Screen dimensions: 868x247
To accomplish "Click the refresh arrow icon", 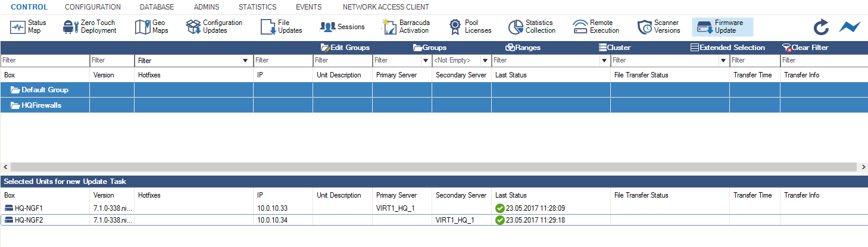I will click(821, 27).
